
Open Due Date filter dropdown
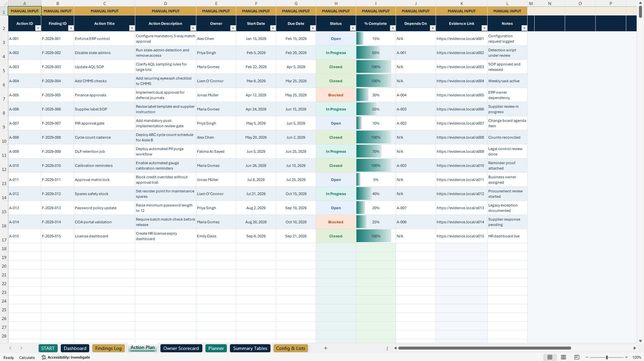[x=313, y=28]
